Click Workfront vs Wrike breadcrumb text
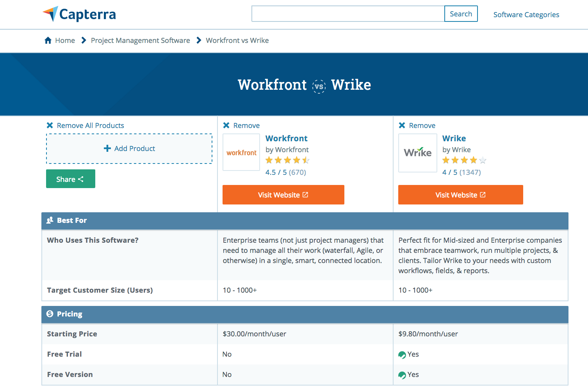This screenshot has height=391, width=588. pyautogui.click(x=237, y=40)
